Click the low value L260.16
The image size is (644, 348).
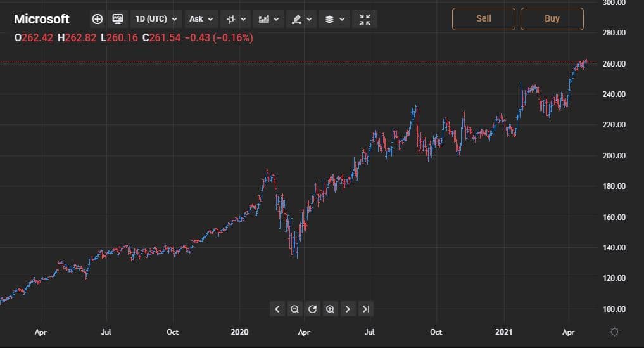click(119, 38)
